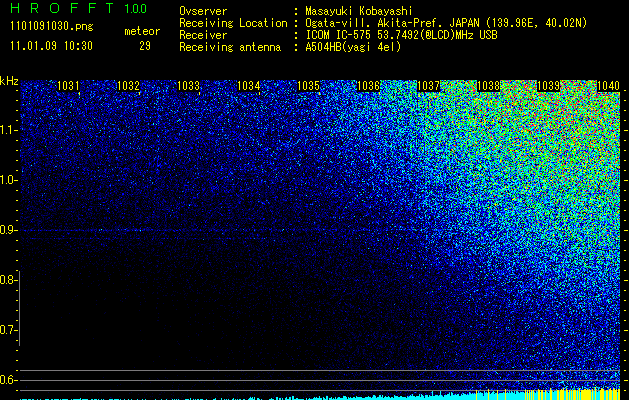Click the A504HB(yagi 4el) antenna text
The height and width of the screenshot is (400, 629).
coord(353,47)
